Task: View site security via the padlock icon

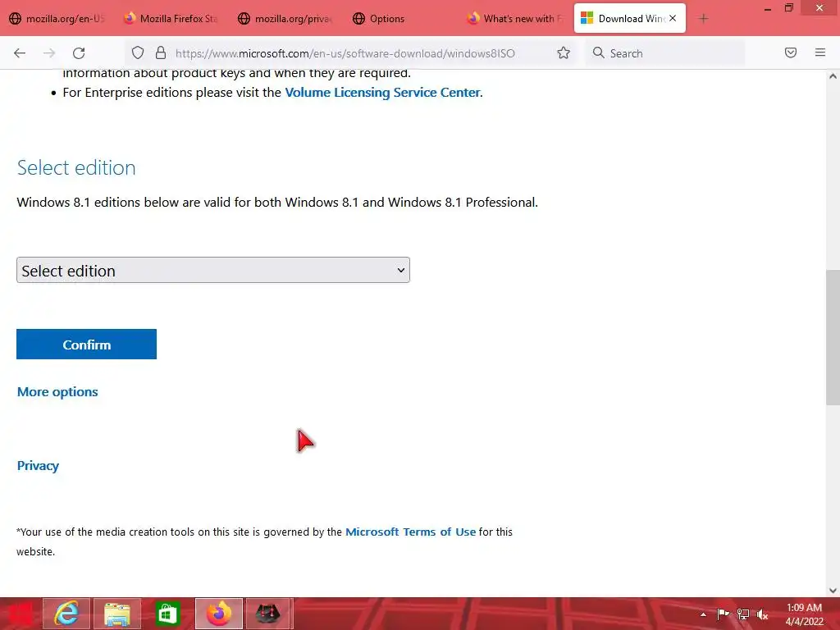Action: 160,53
